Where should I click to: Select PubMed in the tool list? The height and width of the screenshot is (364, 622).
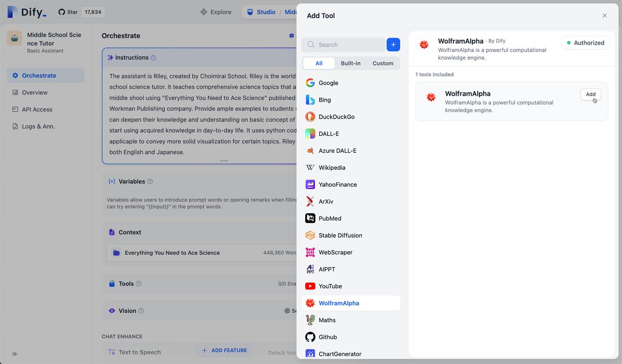[351, 219]
